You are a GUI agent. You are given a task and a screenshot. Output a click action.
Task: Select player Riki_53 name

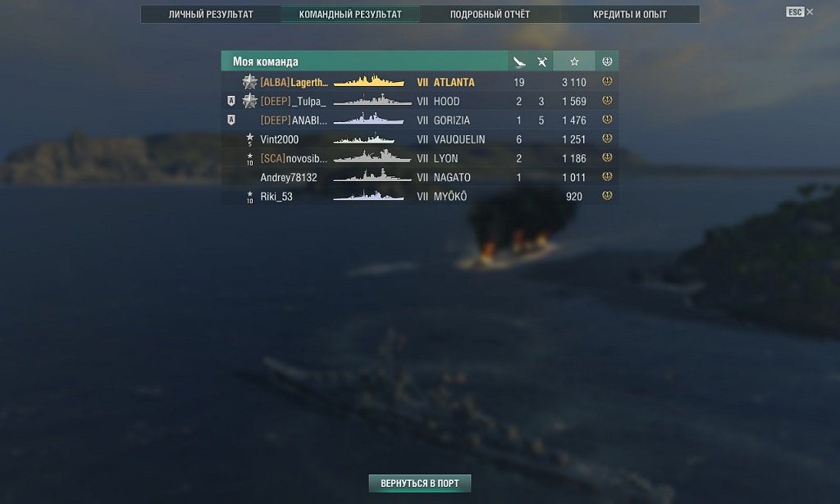pos(276,197)
